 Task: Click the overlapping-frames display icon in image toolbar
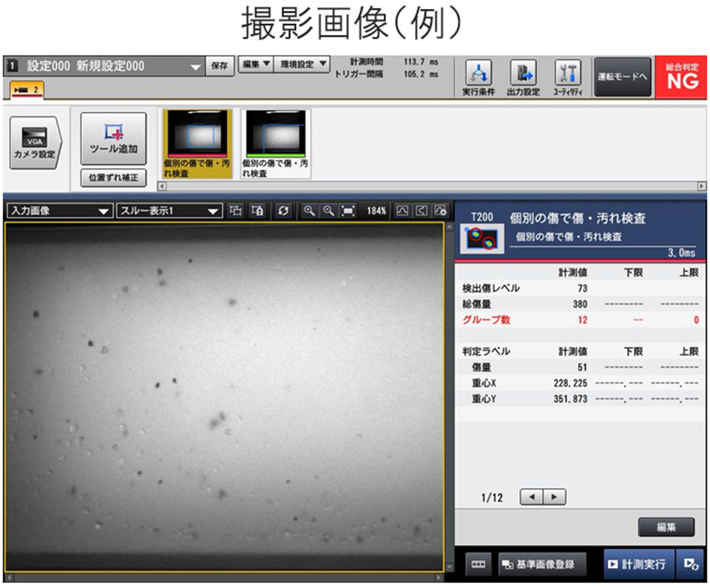235,211
